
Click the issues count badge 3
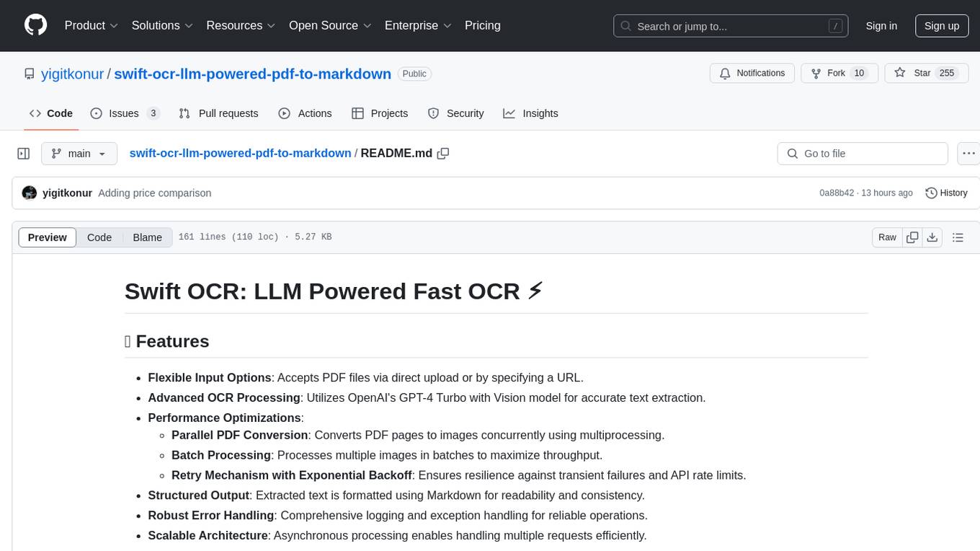(x=153, y=113)
